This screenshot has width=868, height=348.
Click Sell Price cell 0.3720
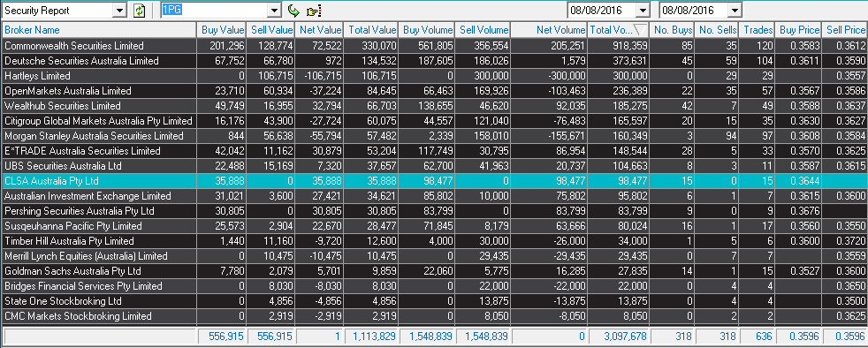coord(845,241)
